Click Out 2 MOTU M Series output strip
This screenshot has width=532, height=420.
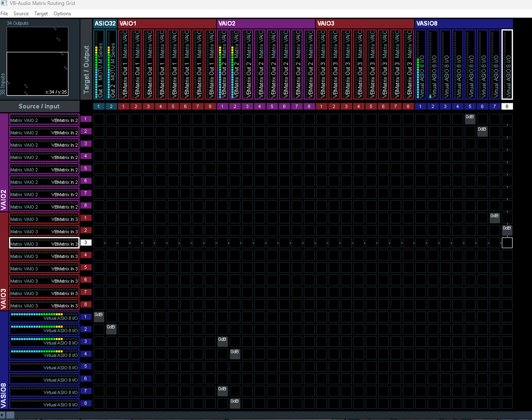pyautogui.click(x=111, y=64)
